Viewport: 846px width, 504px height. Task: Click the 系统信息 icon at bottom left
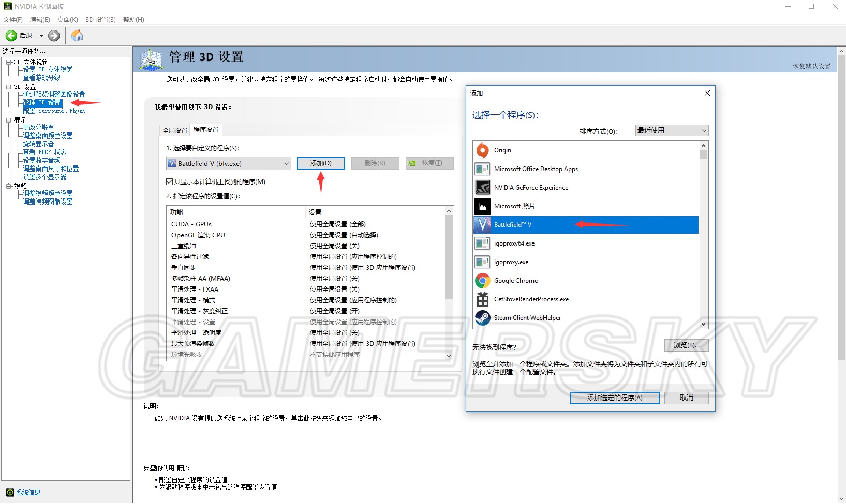pos(10,492)
